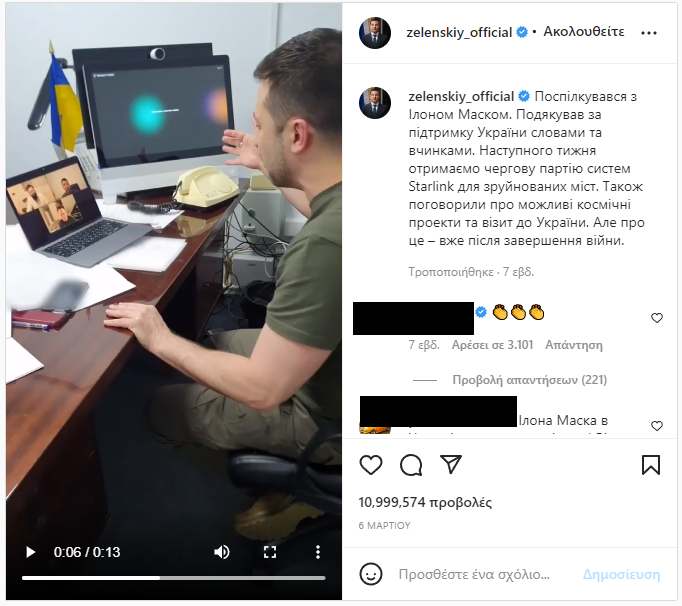This screenshot has height=606, width=682.
Task: Click Δημοσίευση to post comment
Action: pos(622,575)
